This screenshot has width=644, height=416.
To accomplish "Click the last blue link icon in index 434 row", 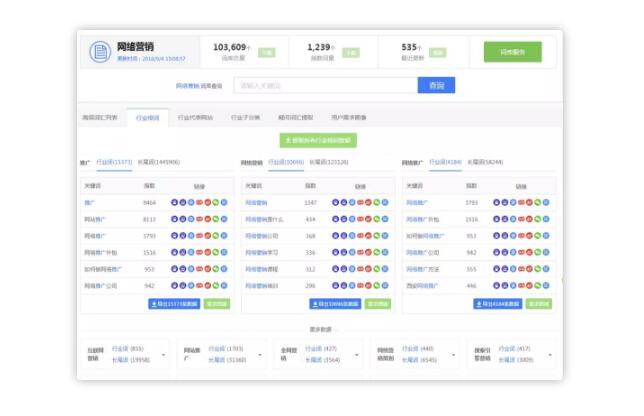I will point(385,219).
